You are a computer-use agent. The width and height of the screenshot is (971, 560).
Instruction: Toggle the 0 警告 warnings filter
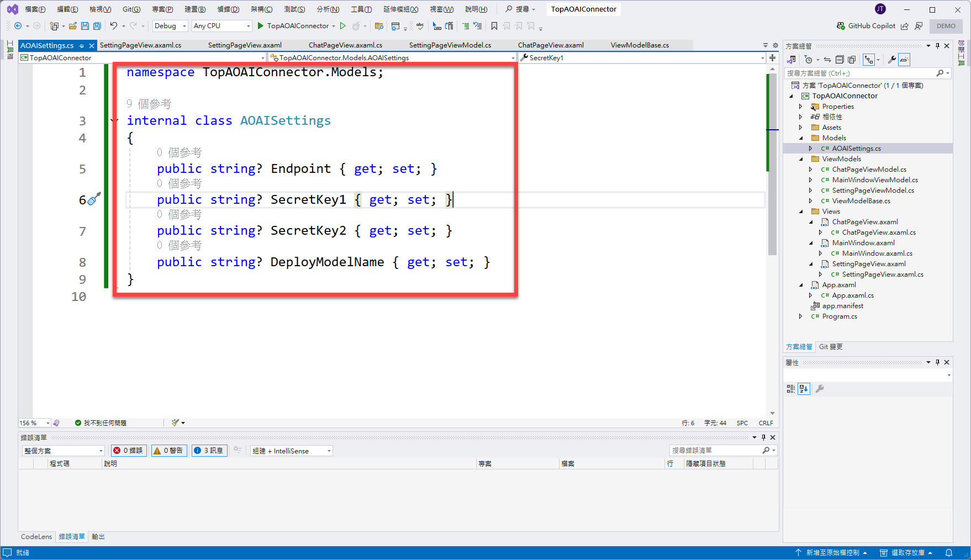[x=168, y=451]
